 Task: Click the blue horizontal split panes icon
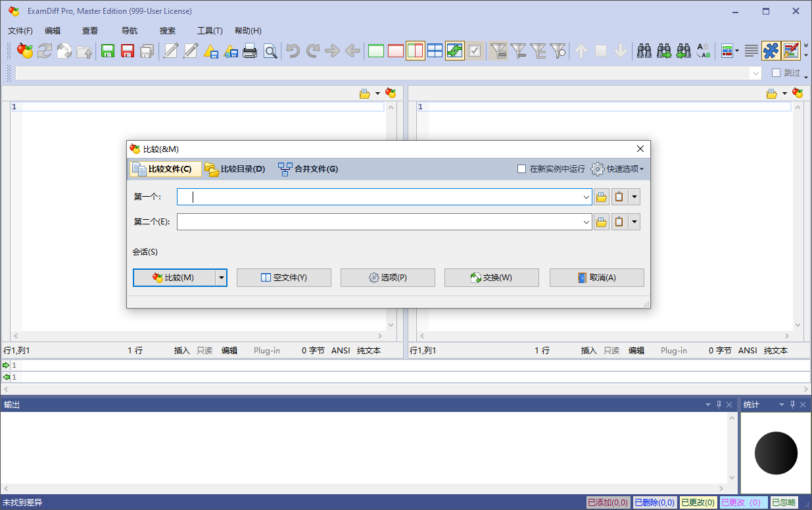(x=435, y=51)
